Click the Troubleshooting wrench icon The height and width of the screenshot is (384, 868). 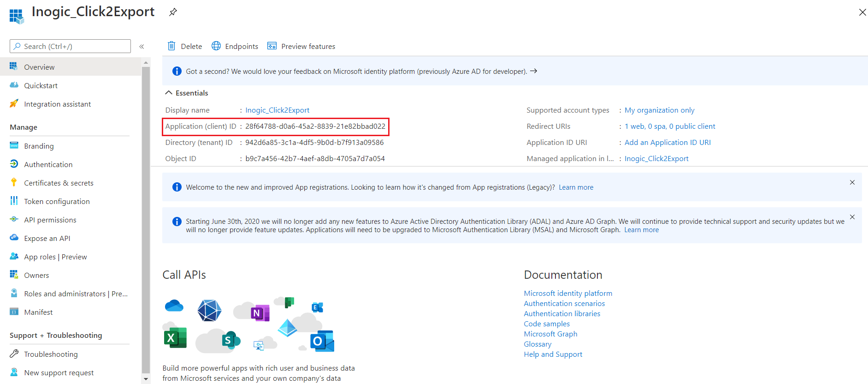tap(14, 354)
